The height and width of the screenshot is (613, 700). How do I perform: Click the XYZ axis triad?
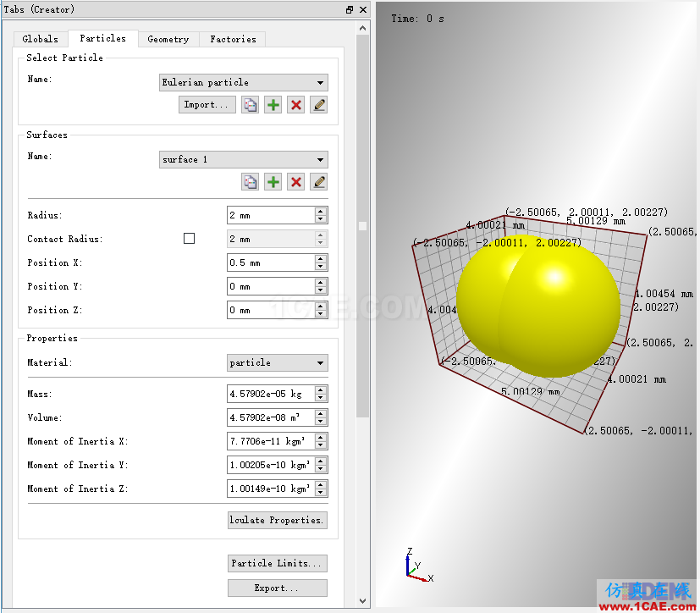click(x=419, y=566)
